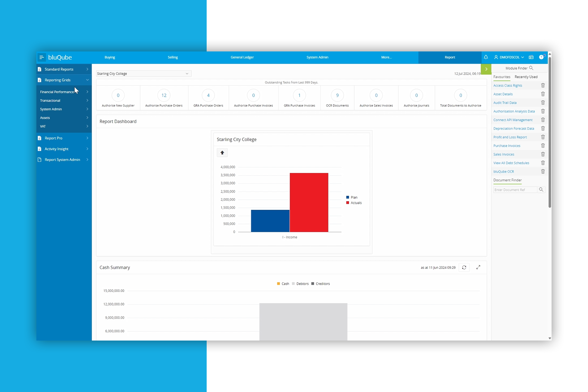Open the DMOFDSCOL user dropdown
The height and width of the screenshot is (392, 588).
click(509, 57)
